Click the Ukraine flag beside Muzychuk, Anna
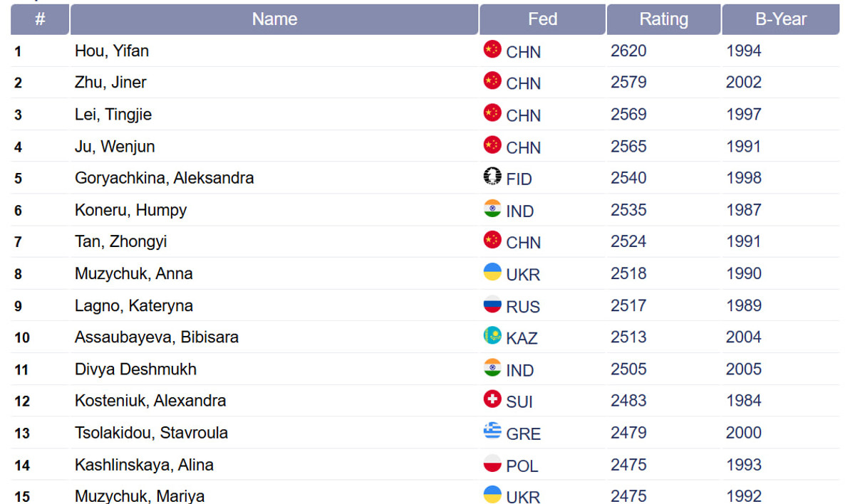The width and height of the screenshot is (855, 504). tap(492, 272)
